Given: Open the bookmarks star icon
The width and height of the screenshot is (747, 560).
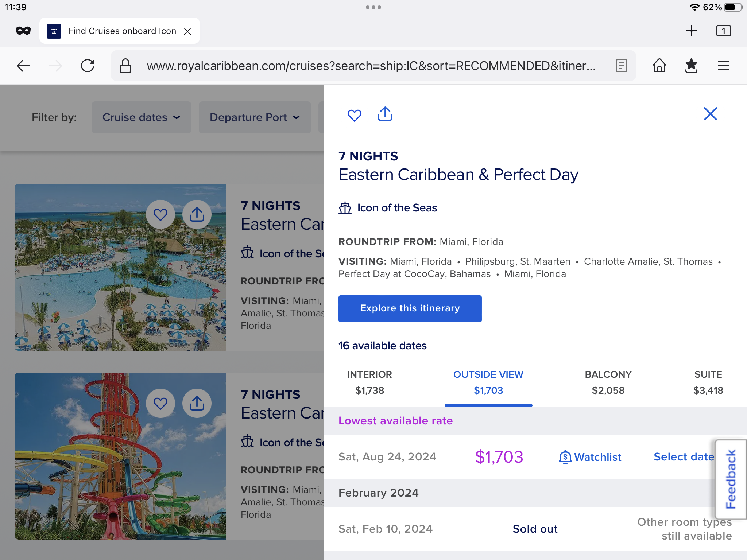Looking at the screenshot, I should (691, 66).
